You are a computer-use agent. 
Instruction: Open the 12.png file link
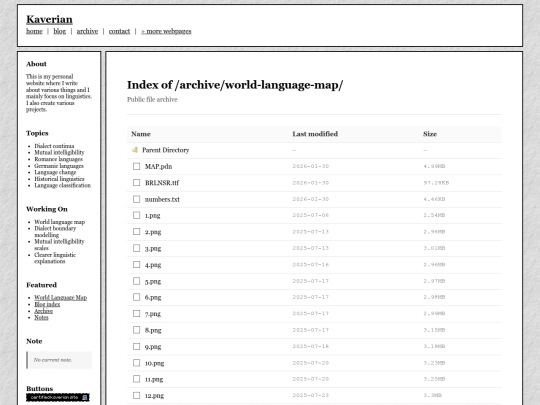(x=154, y=396)
